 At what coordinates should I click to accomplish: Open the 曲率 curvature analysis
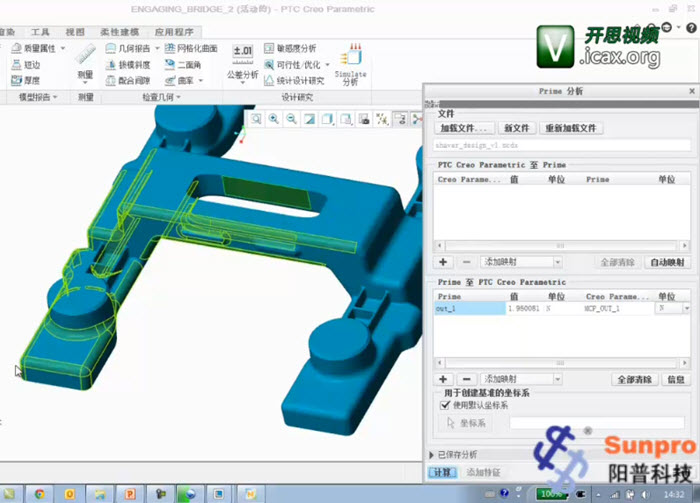179,81
